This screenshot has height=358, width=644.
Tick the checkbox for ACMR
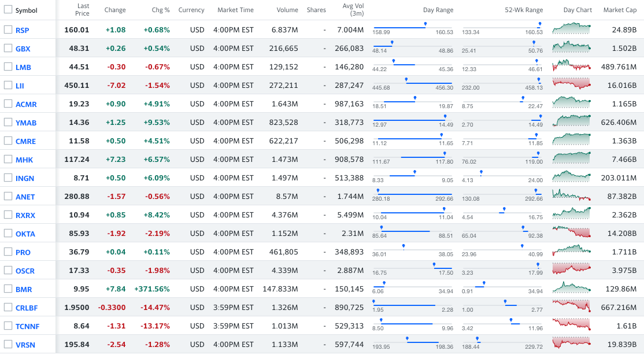tap(8, 104)
